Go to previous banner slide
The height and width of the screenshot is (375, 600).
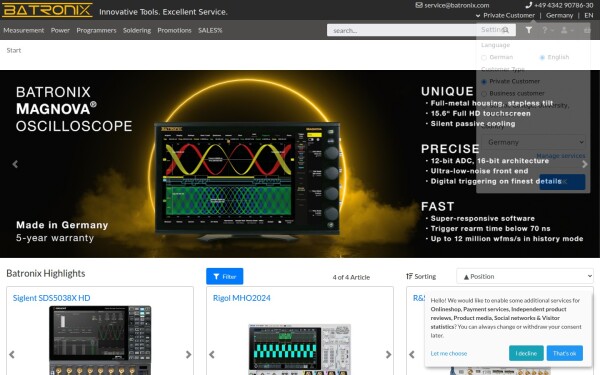15,164
